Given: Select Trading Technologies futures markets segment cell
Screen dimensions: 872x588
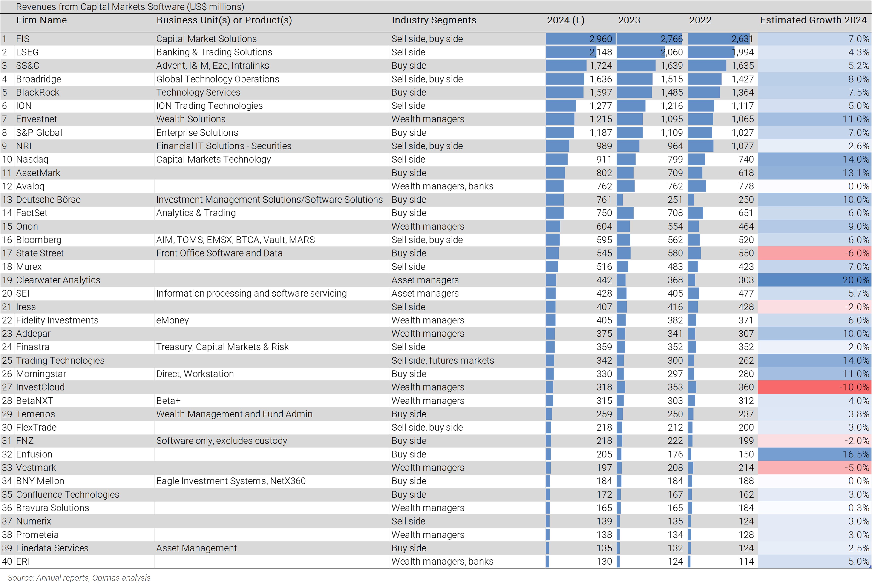Looking at the screenshot, I should tap(443, 360).
